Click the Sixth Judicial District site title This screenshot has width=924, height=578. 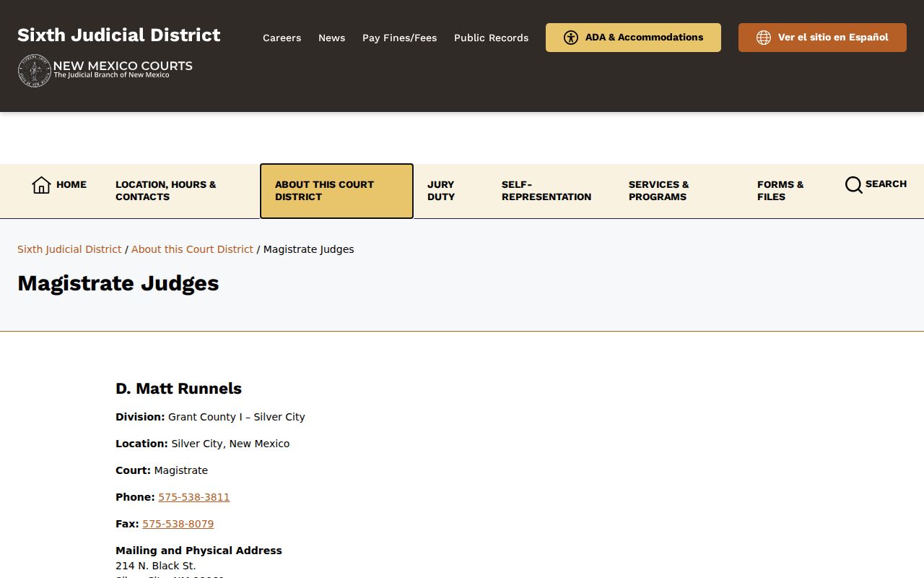click(x=119, y=35)
